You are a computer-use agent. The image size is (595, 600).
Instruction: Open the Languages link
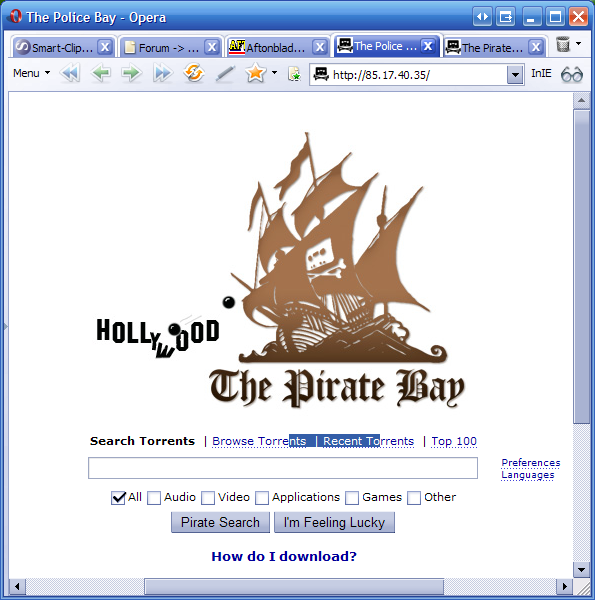point(528,475)
